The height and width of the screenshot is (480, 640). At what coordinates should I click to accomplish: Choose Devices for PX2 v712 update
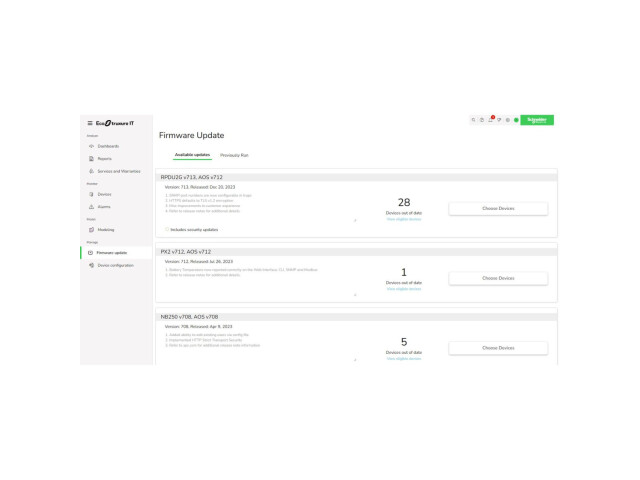pos(498,278)
